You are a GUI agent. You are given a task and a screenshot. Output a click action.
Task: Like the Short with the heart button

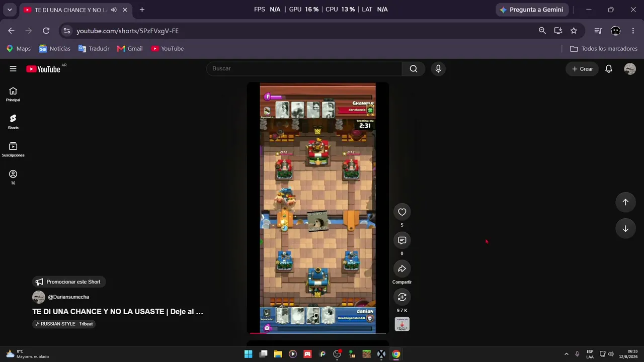point(402,212)
